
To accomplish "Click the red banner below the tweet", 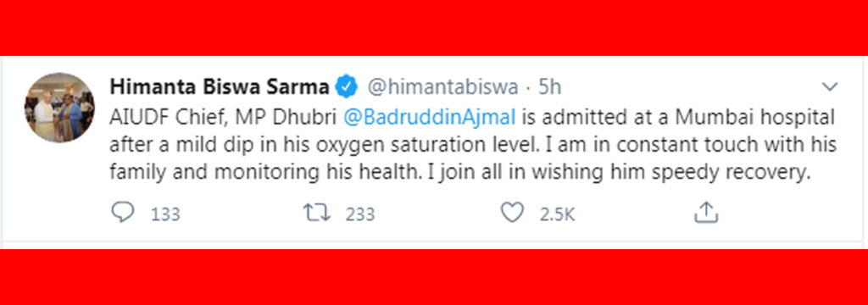I will point(434,277).
